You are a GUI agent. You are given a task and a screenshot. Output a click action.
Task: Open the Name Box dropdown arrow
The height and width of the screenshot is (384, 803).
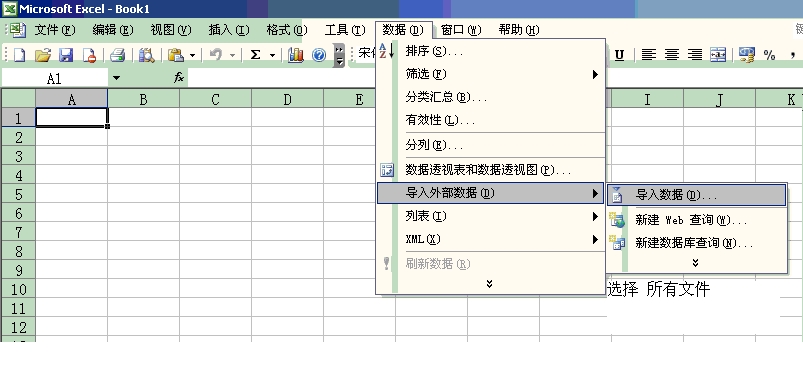pyautogui.click(x=116, y=78)
